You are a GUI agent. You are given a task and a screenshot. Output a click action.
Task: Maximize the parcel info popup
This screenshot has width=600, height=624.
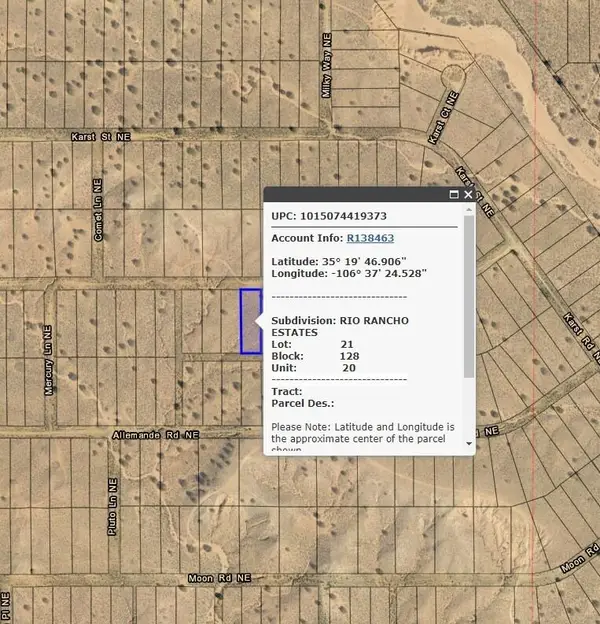tap(454, 194)
